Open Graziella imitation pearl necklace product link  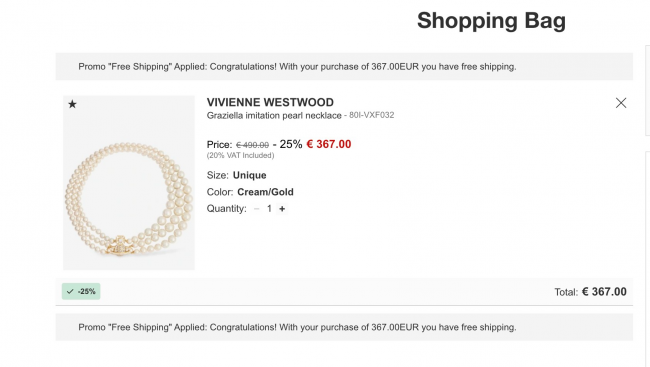click(274, 115)
